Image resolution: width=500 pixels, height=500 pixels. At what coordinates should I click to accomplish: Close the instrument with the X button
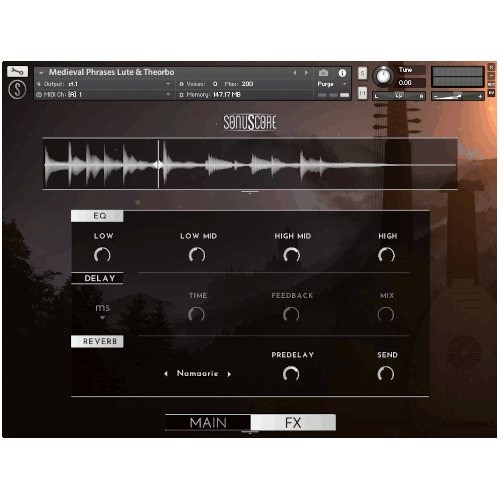[x=491, y=67]
